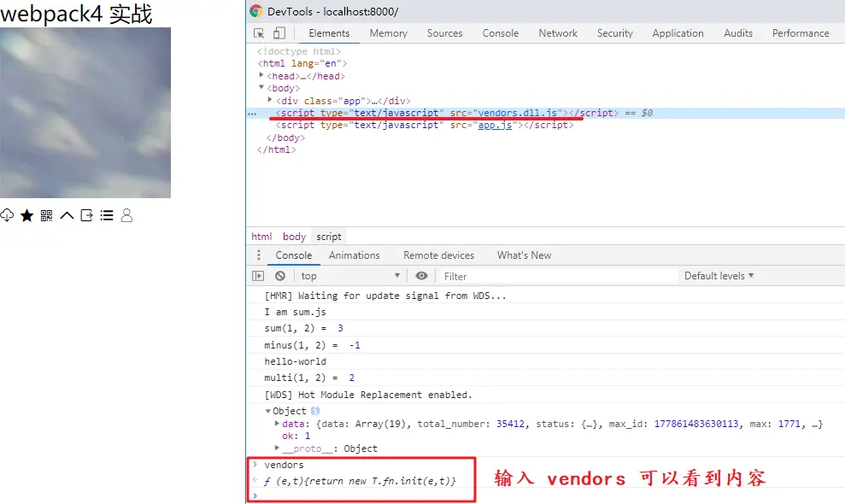
Task: Expand the __proto__ property
Action: pos(277,448)
